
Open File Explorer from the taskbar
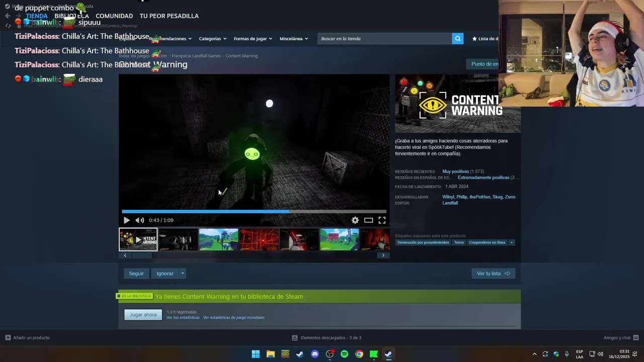(x=271, y=354)
